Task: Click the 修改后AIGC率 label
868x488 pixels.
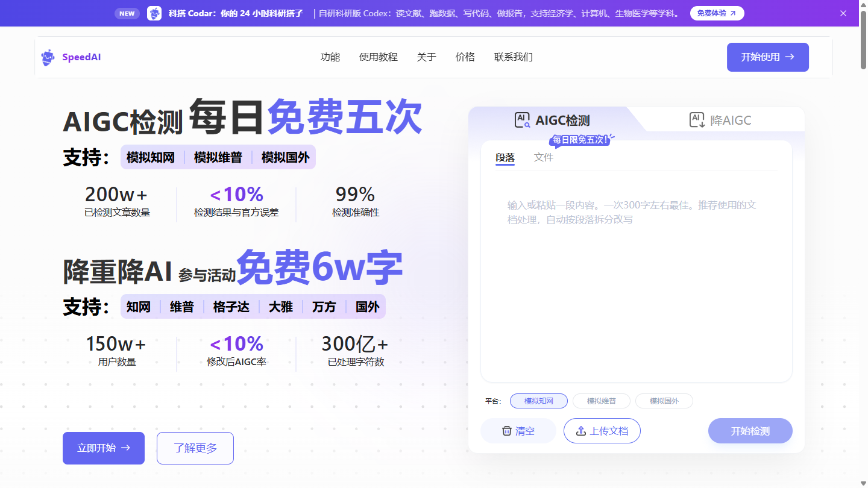Action: click(x=236, y=362)
